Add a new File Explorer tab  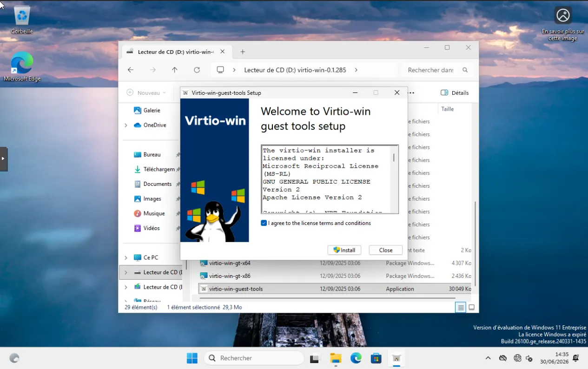[x=242, y=52]
